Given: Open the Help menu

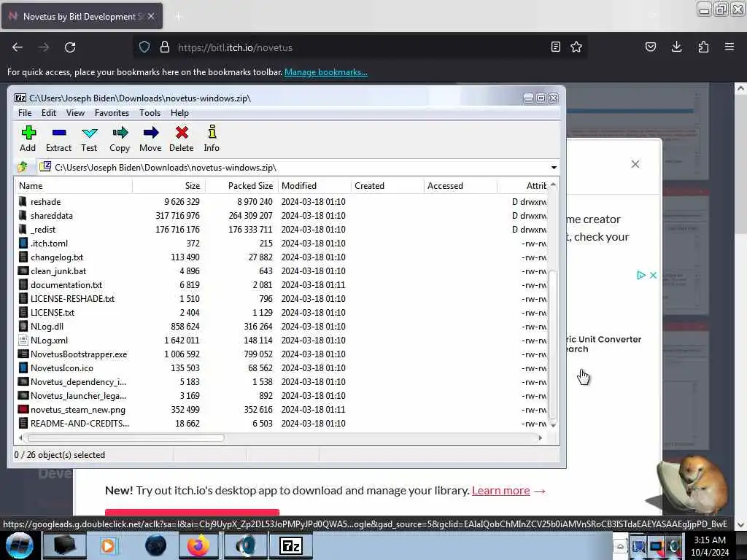Looking at the screenshot, I should 179,113.
